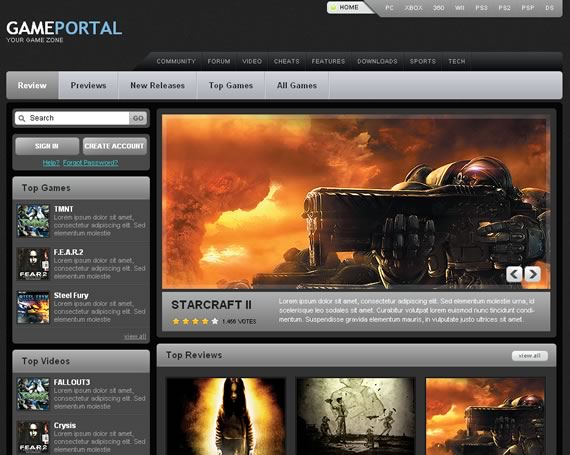
Task: Open the StarCraft marine review thumbnail
Action: point(485,416)
